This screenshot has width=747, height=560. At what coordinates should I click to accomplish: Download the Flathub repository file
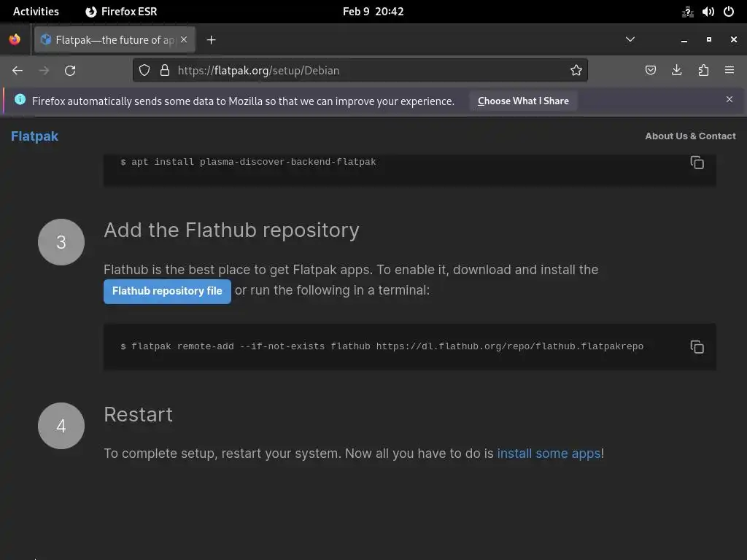click(x=167, y=291)
